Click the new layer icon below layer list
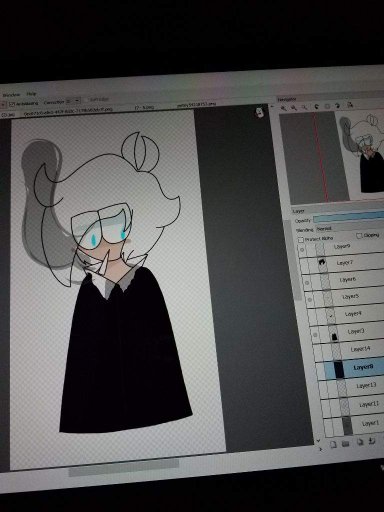The image size is (384, 512). coord(333,444)
